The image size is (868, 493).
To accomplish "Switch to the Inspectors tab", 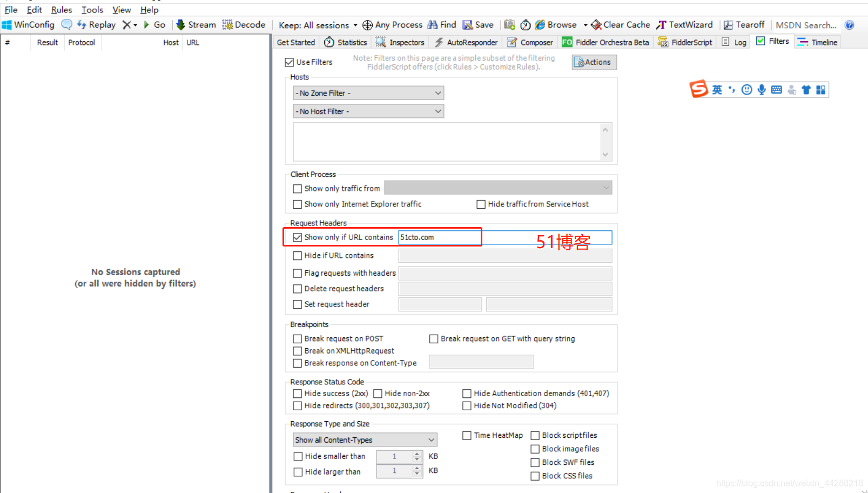I will [400, 42].
